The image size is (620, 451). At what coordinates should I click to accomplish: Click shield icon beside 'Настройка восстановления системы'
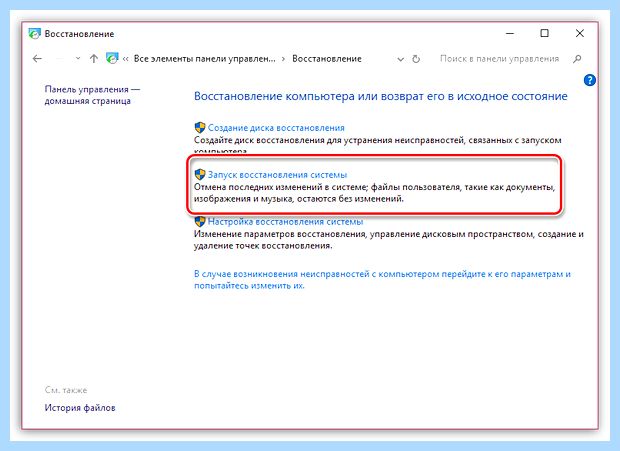(200, 221)
